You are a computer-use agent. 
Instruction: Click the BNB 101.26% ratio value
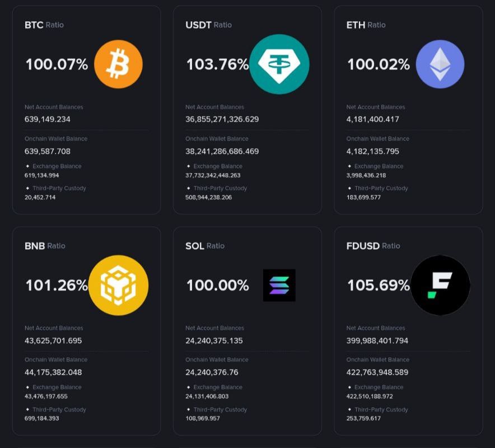(x=57, y=286)
